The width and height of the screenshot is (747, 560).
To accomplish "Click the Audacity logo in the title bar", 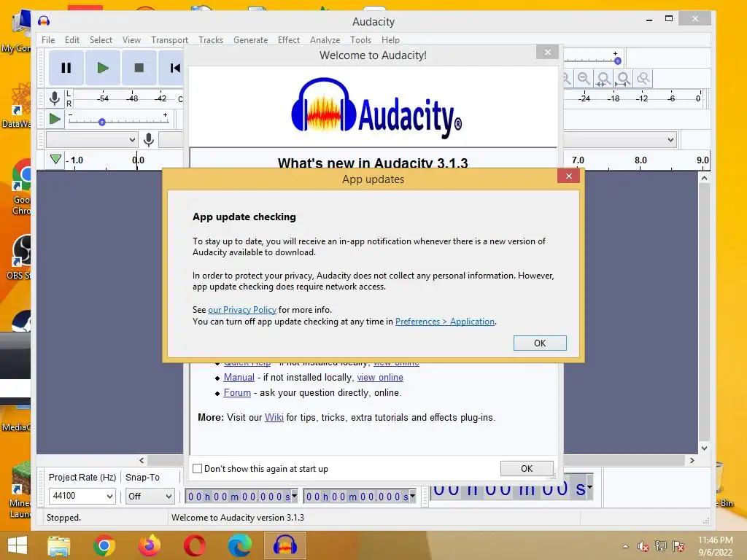I will 44,21.
